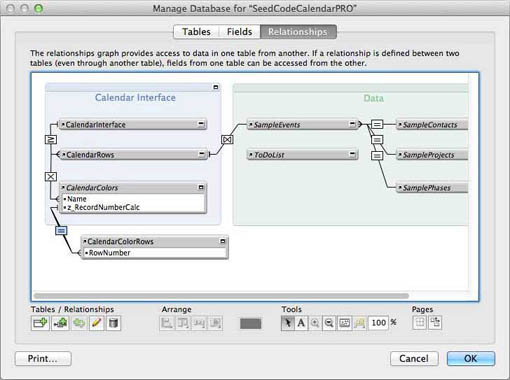
Task: Expand the ToDoList table occurrence
Action: pos(352,154)
